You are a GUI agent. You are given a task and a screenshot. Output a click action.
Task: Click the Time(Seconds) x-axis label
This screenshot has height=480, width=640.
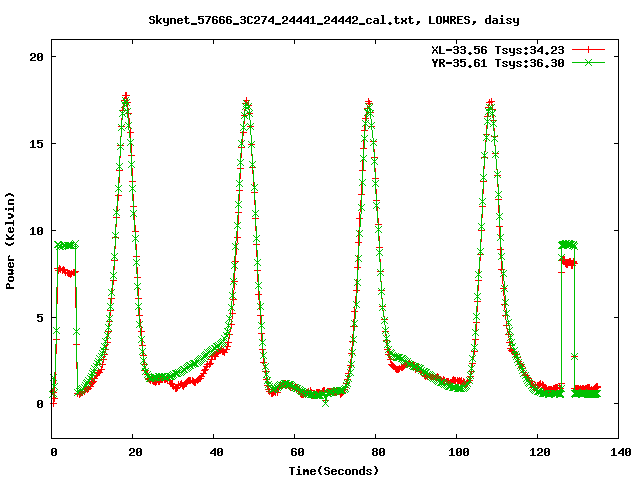click(333, 470)
